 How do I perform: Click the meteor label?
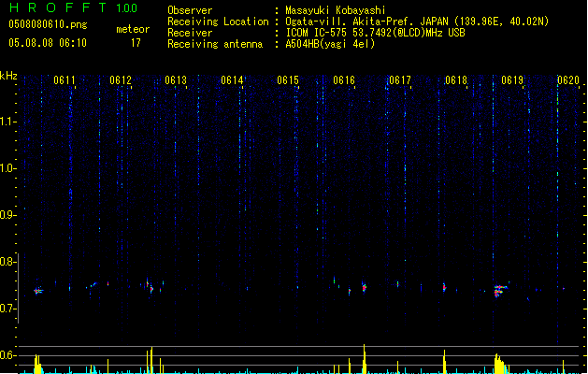point(133,29)
